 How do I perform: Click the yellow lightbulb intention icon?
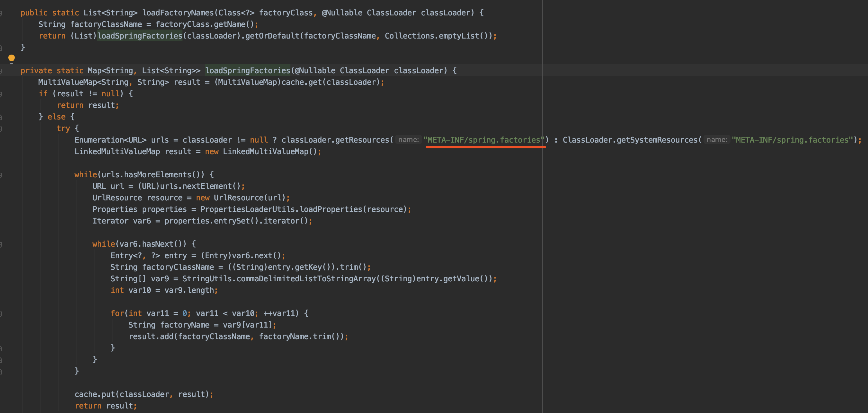coord(12,59)
